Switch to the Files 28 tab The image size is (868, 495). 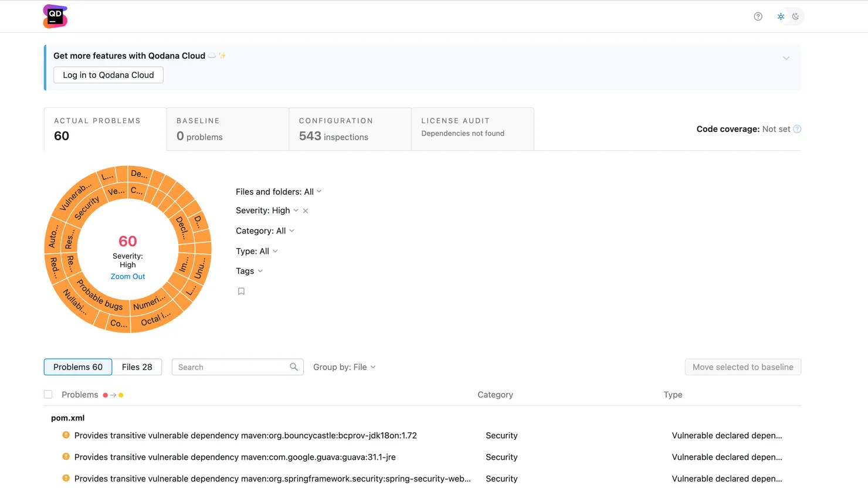[x=137, y=367]
